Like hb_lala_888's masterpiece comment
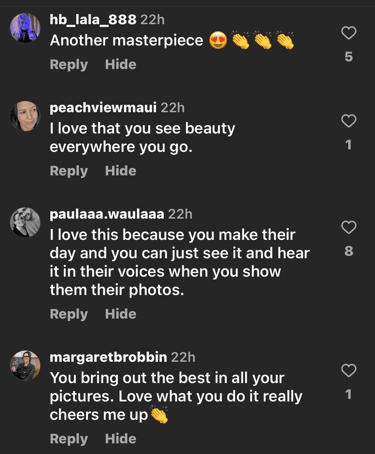The height and width of the screenshot is (454, 375). pos(349,33)
